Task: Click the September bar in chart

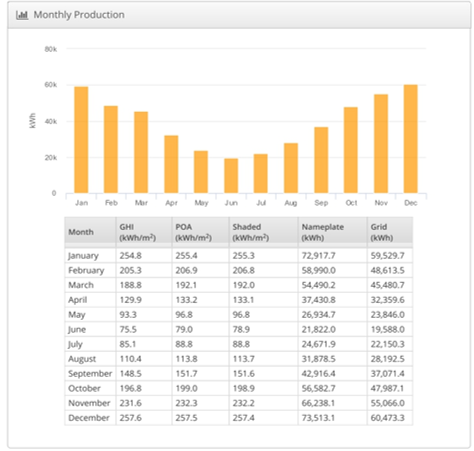Action: coord(321,160)
